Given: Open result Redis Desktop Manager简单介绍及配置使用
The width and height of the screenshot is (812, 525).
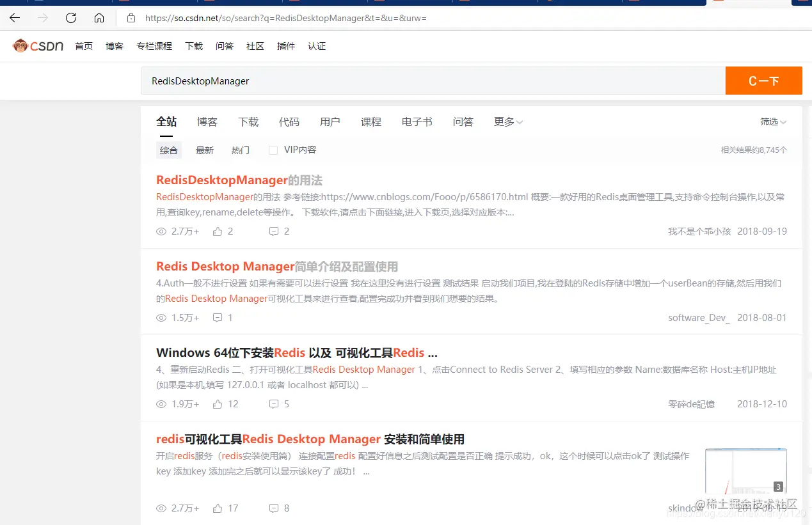Looking at the screenshot, I should pos(277,267).
